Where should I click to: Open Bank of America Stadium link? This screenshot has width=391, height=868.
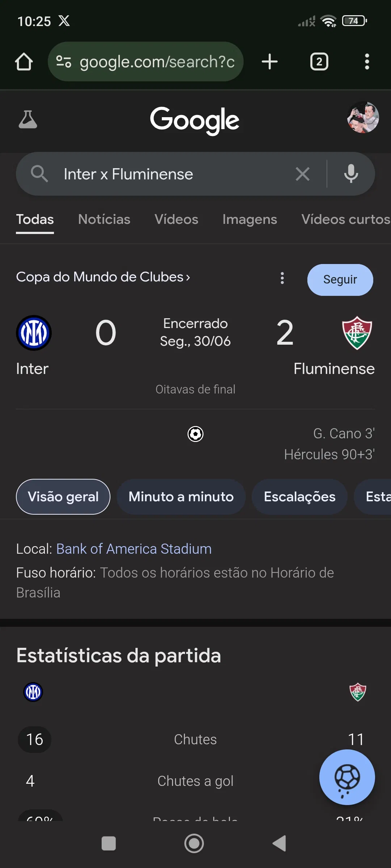tap(134, 549)
